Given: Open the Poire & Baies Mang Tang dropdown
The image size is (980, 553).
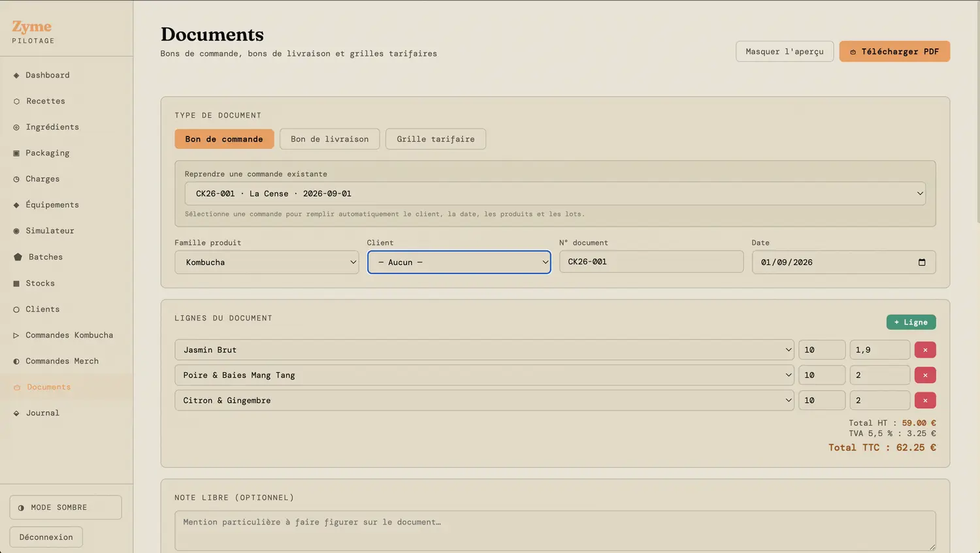Looking at the screenshot, I should [x=484, y=375].
